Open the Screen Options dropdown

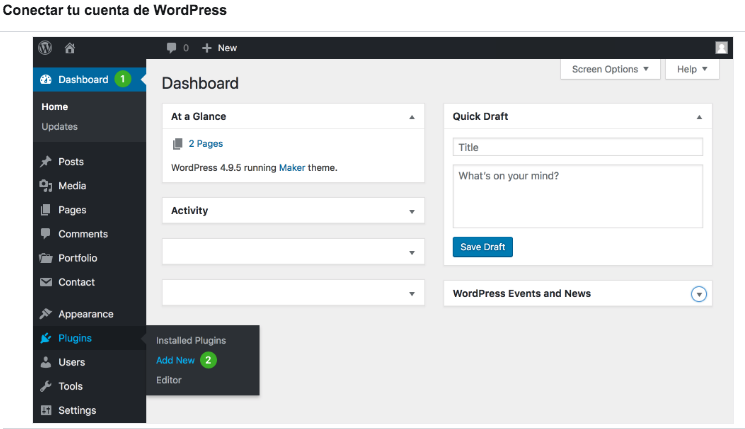(x=610, y=69)
